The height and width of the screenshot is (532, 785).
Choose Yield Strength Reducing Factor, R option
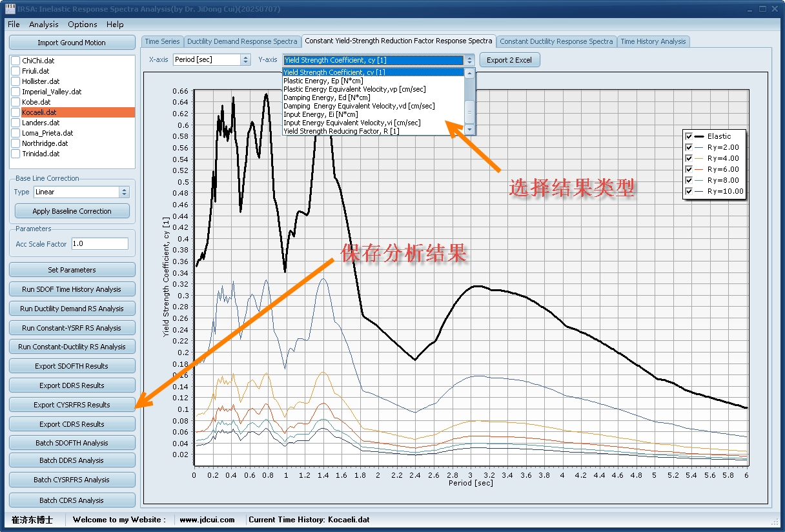pos(341,131)
